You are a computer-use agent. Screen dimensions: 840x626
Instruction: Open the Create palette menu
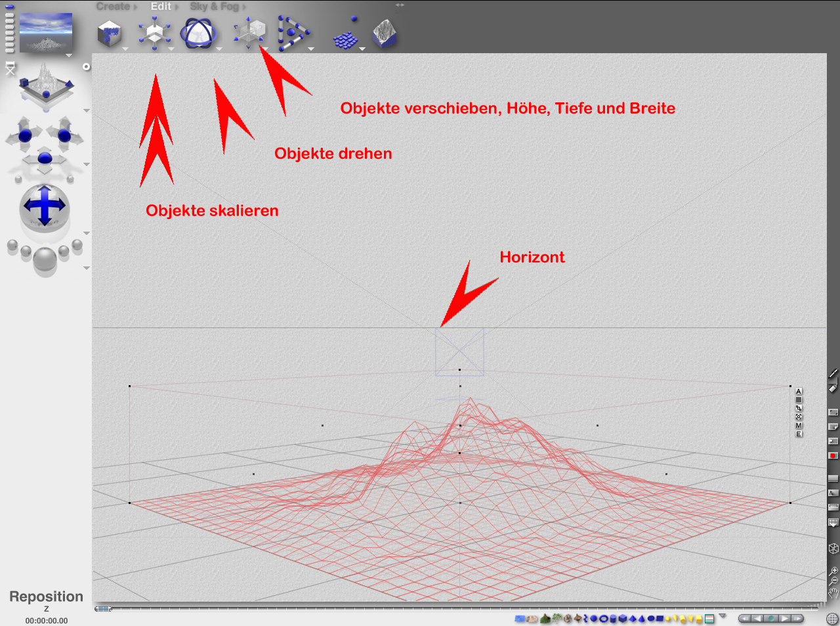pos(116,7)
